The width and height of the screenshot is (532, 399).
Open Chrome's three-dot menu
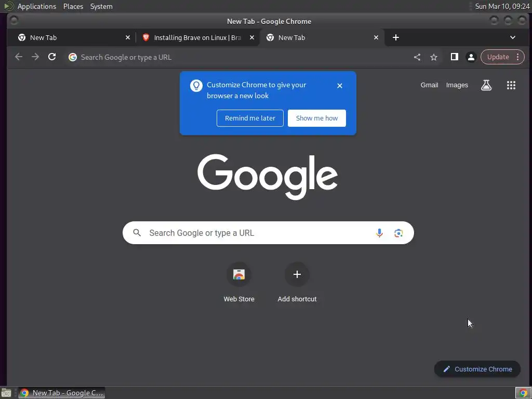[518, 57]
